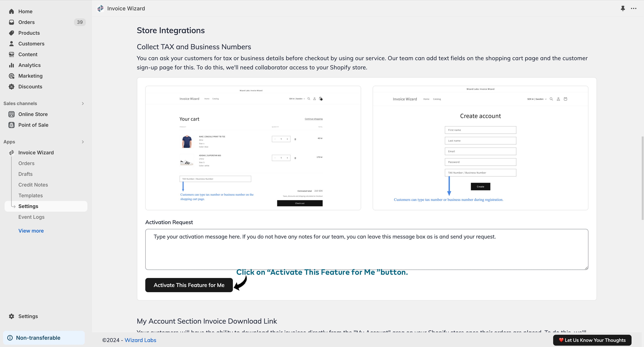Viewport: 644px width, 347px height.
Task: Pin the app using the pin icon
Action: [623, 8]
